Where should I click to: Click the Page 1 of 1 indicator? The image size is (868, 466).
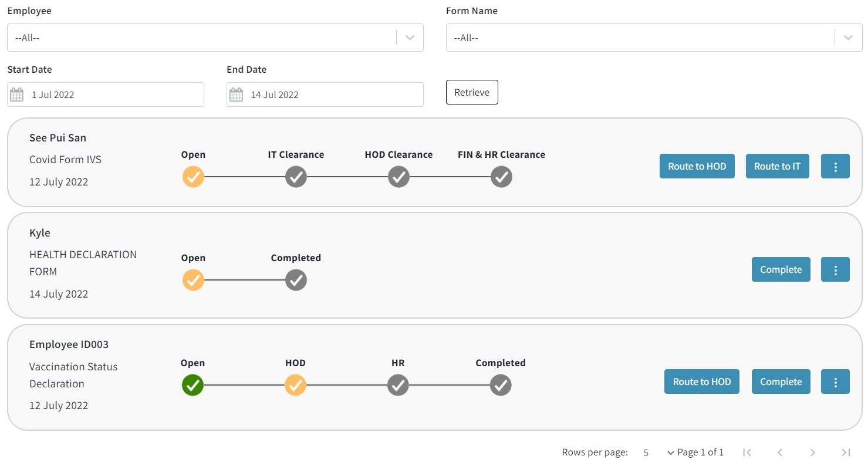[x=700, y=452]
